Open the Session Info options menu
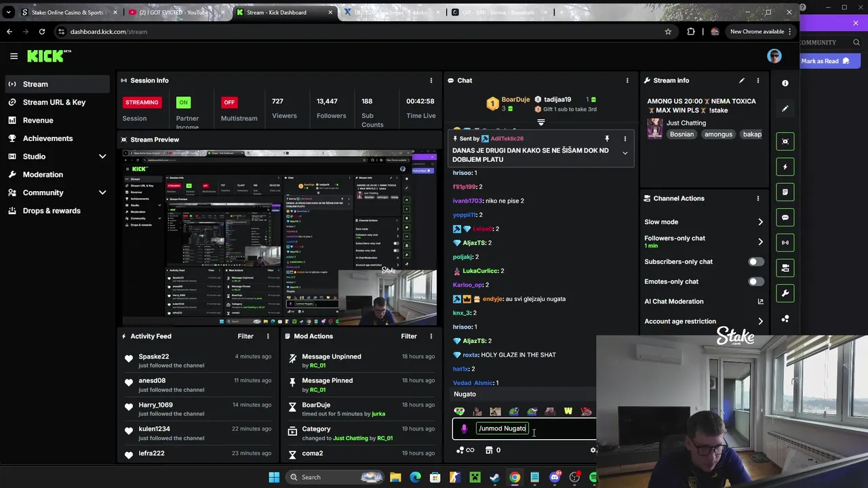Screen dimensions: 868x488 click(x=431, y=81)
